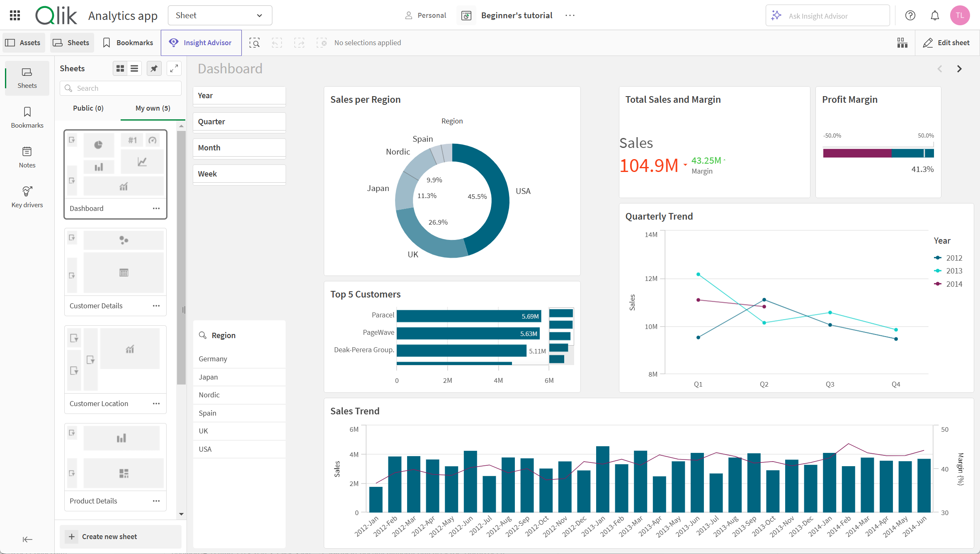
Task: Expand Week filter option
Action: [x=238, y=174]
